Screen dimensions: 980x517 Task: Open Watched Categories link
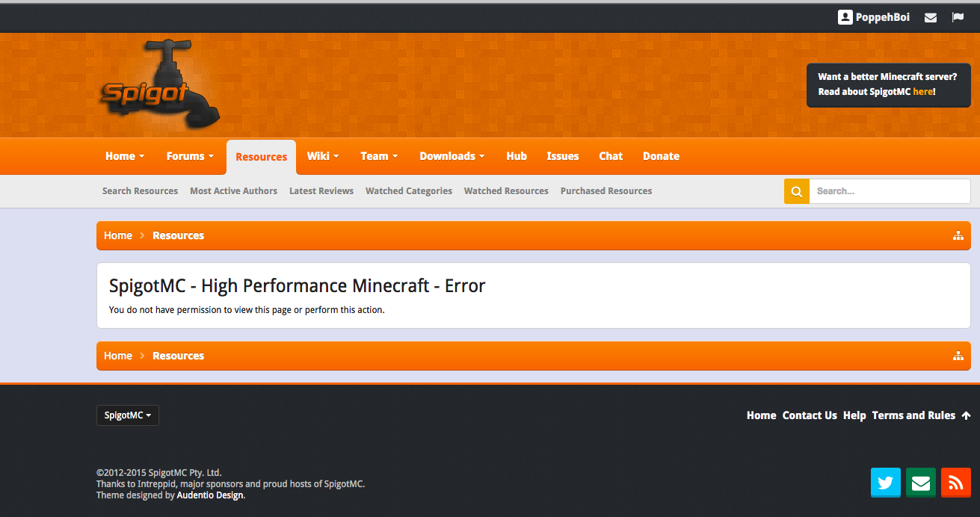coord(409,191)
